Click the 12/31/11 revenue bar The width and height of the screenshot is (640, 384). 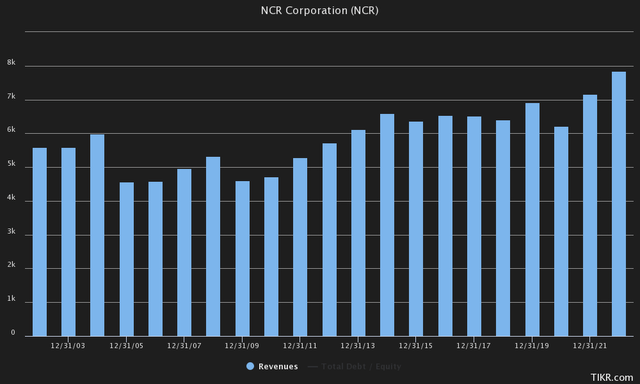300,247
